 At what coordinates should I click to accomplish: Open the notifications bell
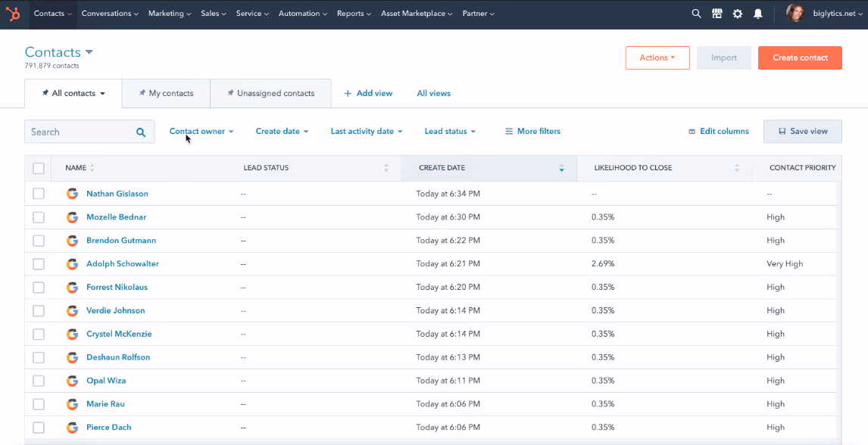[x=758, y=14]
